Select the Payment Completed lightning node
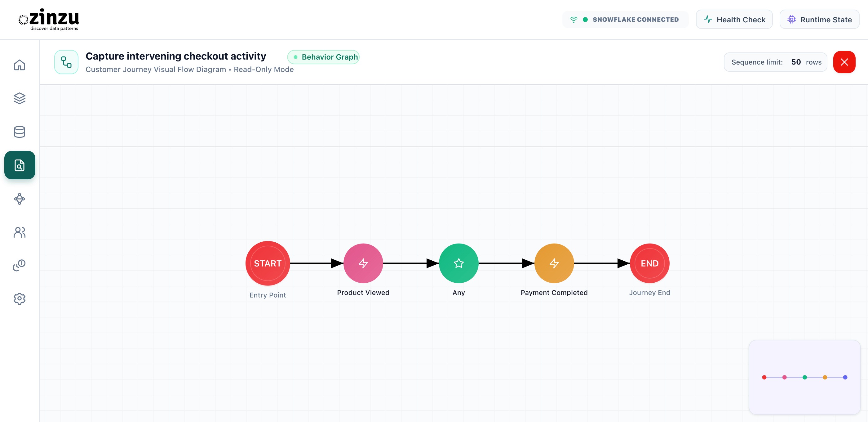This screenshot has width=868, height=422. 554,263
